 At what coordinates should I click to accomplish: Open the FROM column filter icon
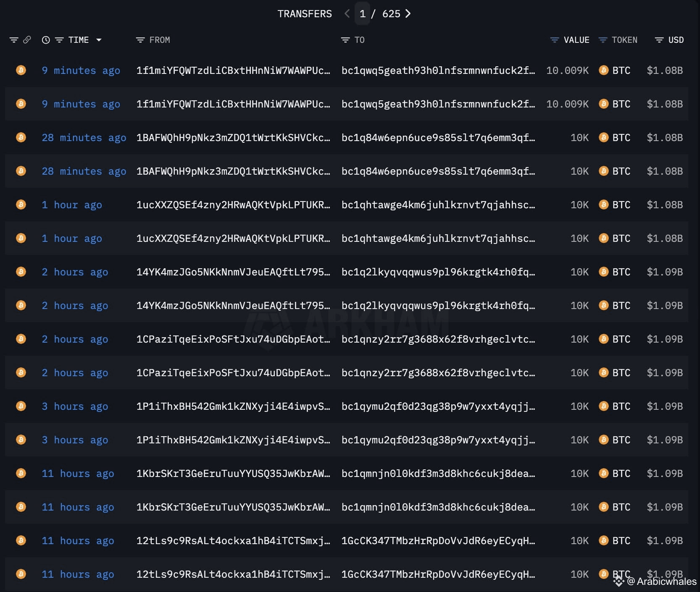tap(140, 40)
